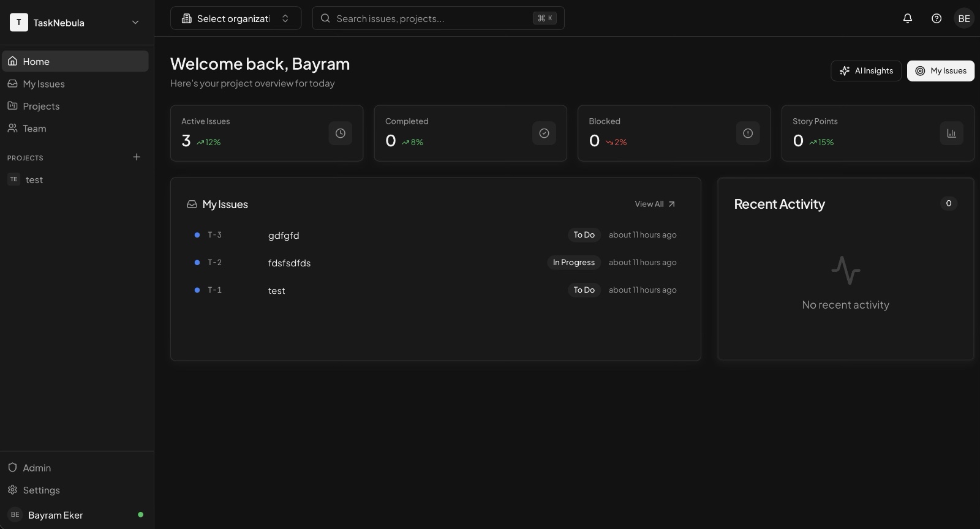
Task: Click the To Do badge on the gdfgfd row
Action: (x=584, y=235)
